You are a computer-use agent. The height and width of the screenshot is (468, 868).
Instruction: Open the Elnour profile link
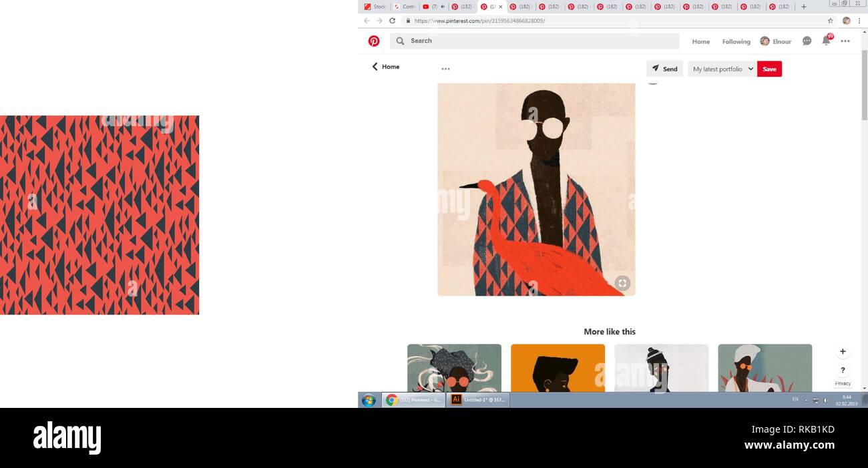point(775,41)
